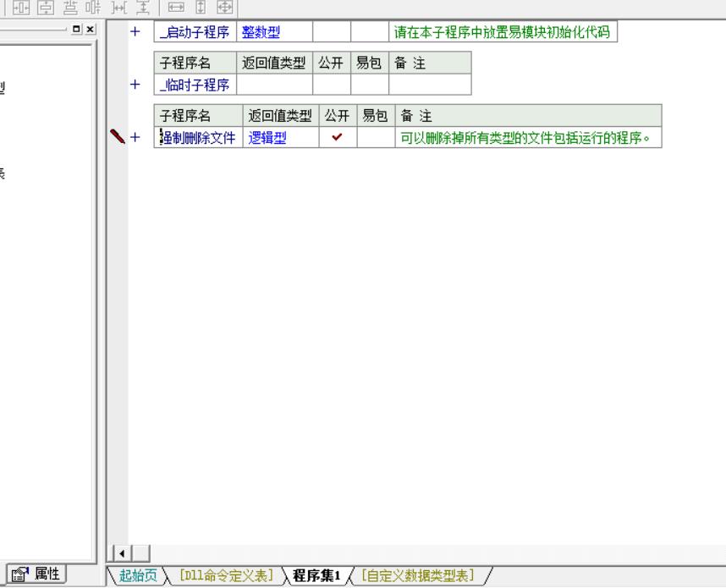726x588 pixels.
Task: Expand 强制删除文件 subroutine using plus sign
Action: pos(134,138)
